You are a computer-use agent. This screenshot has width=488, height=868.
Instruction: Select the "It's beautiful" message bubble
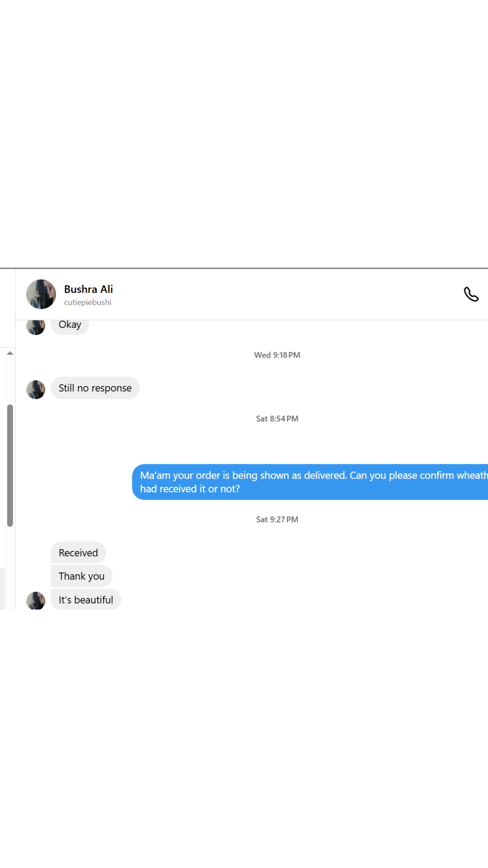tap(86, 600)
